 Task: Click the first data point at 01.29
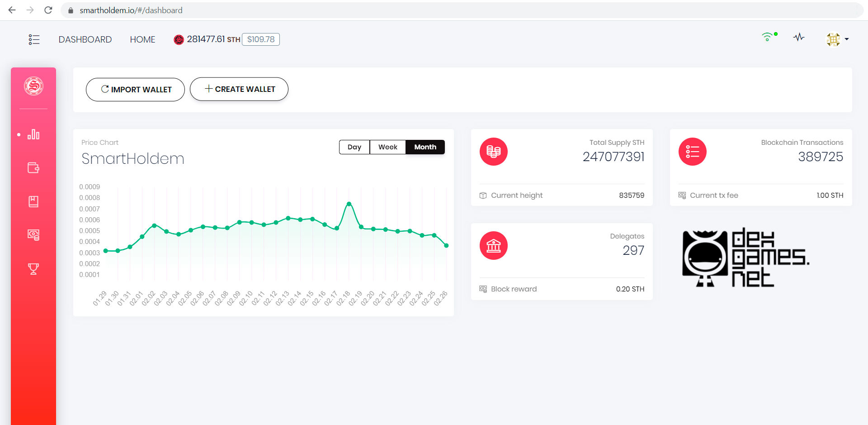tap(106, 251)
